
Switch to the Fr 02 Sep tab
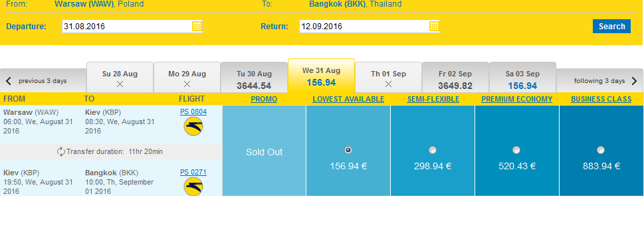point(455,78)
